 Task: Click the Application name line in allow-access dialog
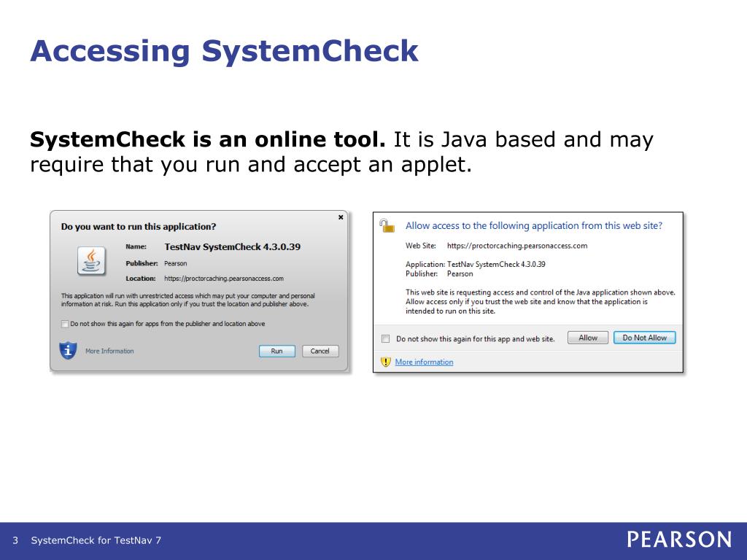pyautogui.click(x=476, y=264)
